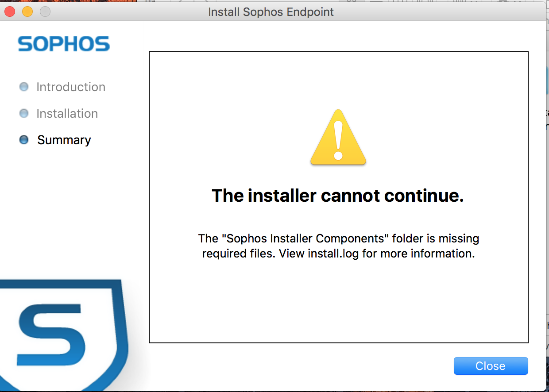This screenshot has width=549, height=392.
Task: Minimize the installer with the yellow window button
Action: [27, 12]
